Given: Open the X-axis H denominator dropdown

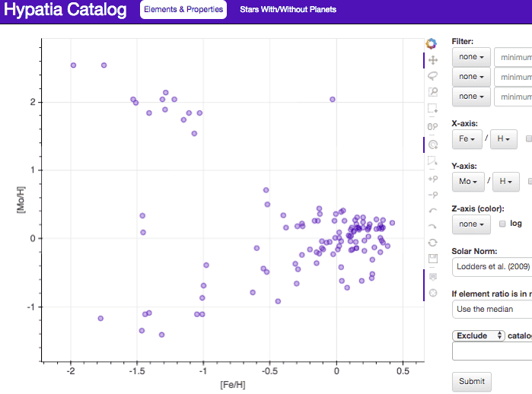Looking at the screenshot, I should (504, 139).
